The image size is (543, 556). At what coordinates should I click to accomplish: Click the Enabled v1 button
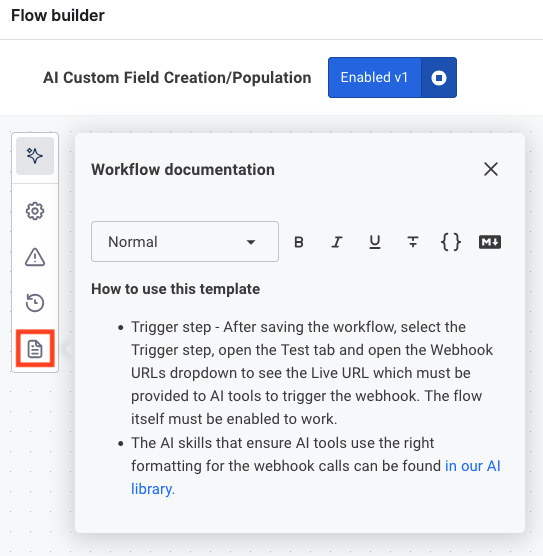click(375, 77)
